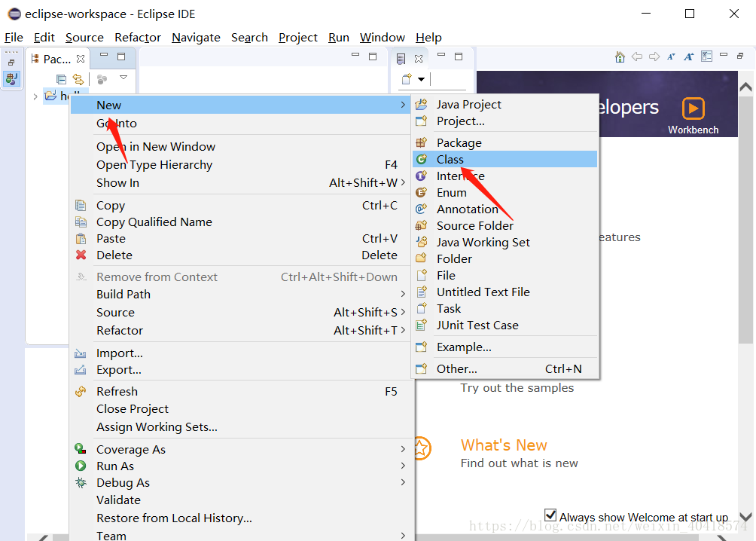Screen dimensions: 756x541
Task: Open the File menu
Action: click(14, 38)
